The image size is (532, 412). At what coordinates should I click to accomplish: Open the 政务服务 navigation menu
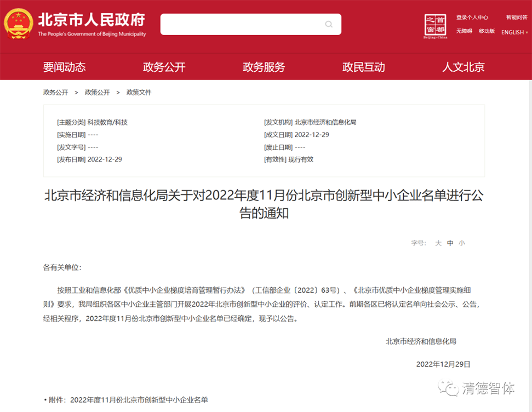pyautogui.click(x=264, y=67)
